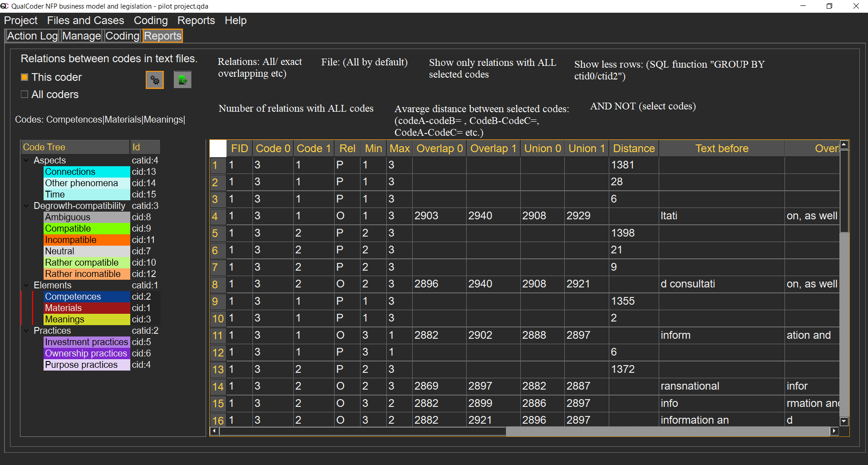Select the Time code under Aspects
868x465 pixels.
55,194
